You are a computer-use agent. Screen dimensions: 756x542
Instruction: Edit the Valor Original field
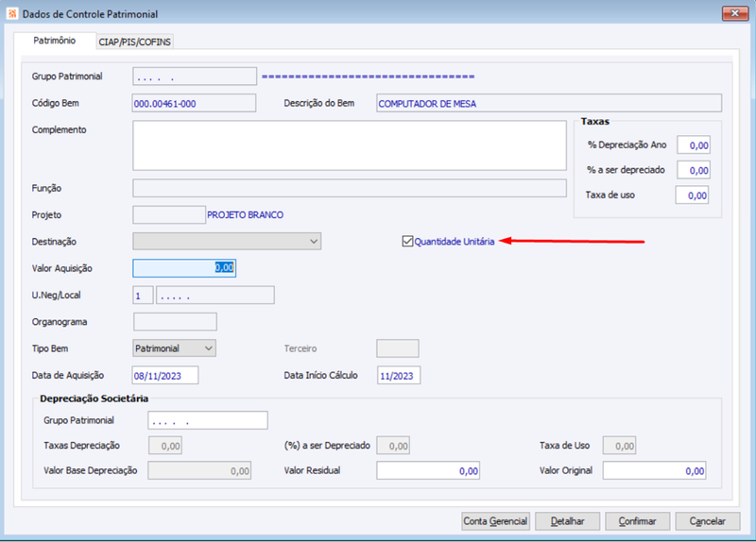point(654,470)
